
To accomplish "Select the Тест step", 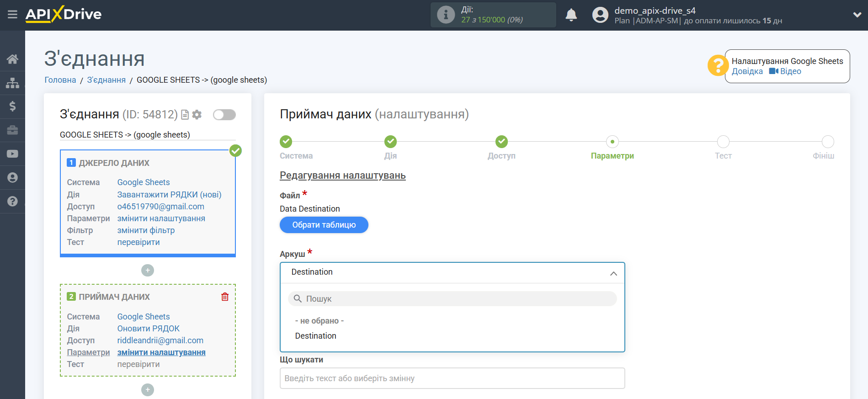I will [x=723, y=142].
